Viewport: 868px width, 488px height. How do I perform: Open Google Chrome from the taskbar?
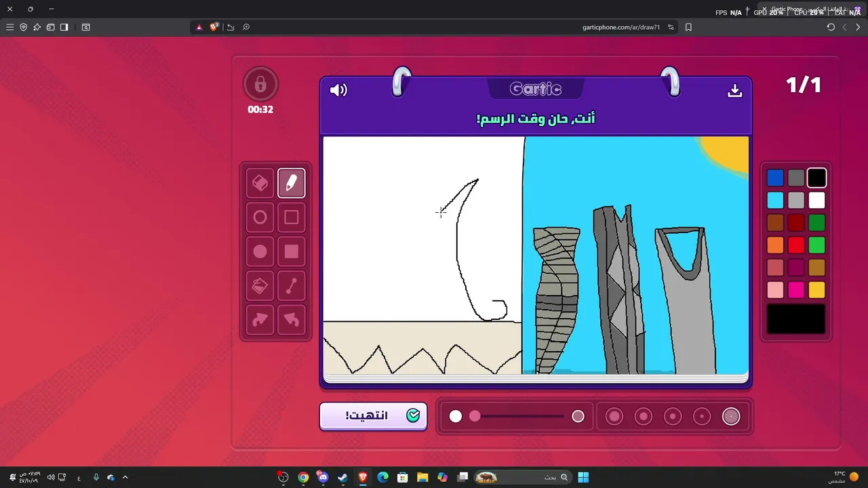(x=303, y=477)
